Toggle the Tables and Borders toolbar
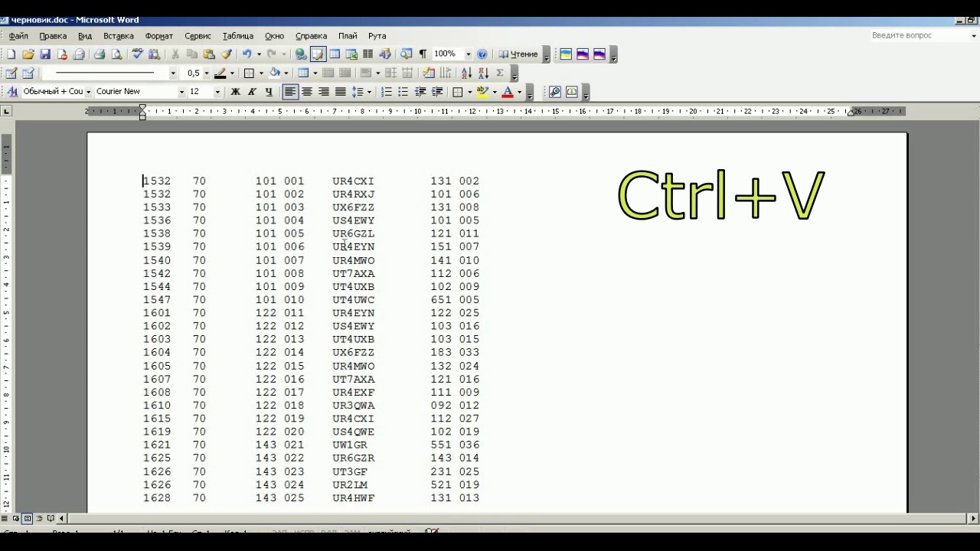This screenshot has width=980, height=551. 318,54
